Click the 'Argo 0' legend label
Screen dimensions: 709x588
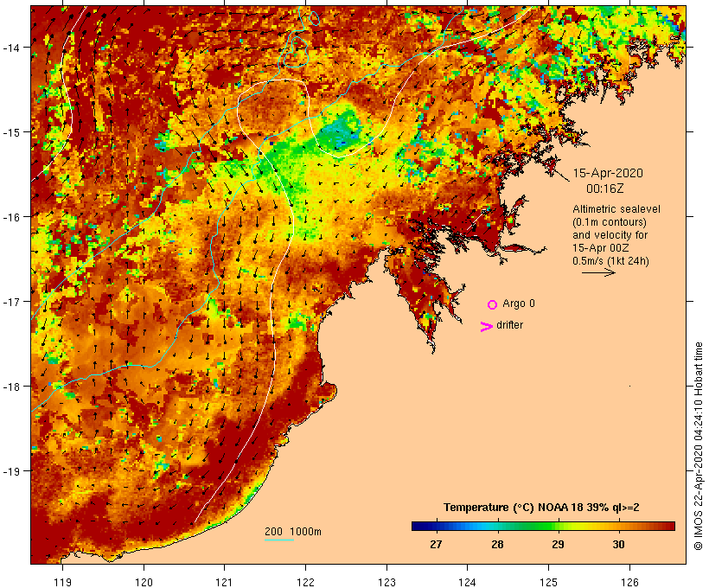point(519,304)
